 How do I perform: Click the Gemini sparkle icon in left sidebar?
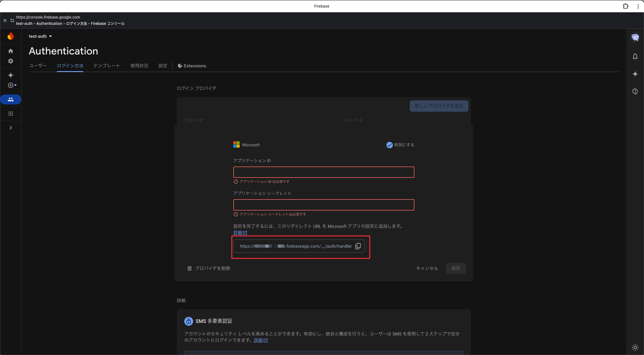pyautogui.click(x=11, y=75)
